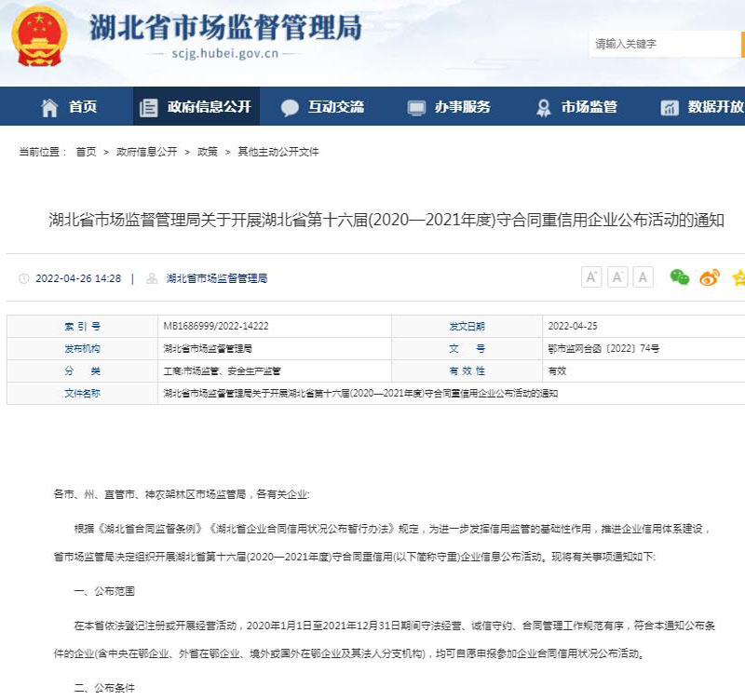Screen dimensions: 745x700
Task: Click the Sina Weibo share icon
Action: click(x=709, y=276)
